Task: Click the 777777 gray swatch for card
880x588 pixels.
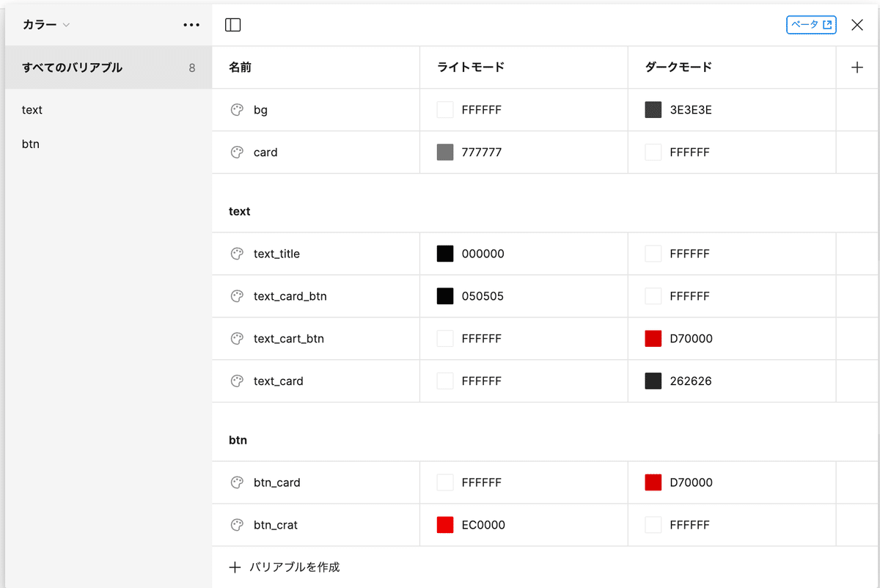Action: click(x=445, y=152)
